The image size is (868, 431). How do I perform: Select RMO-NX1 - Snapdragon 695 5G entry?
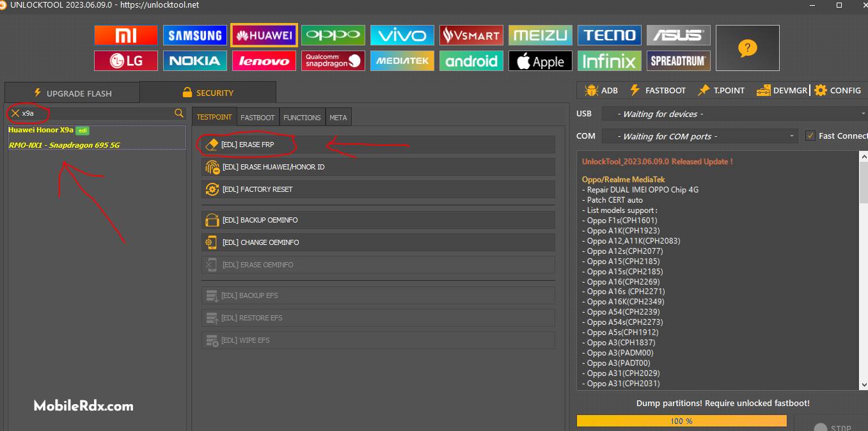coord(64,145)
